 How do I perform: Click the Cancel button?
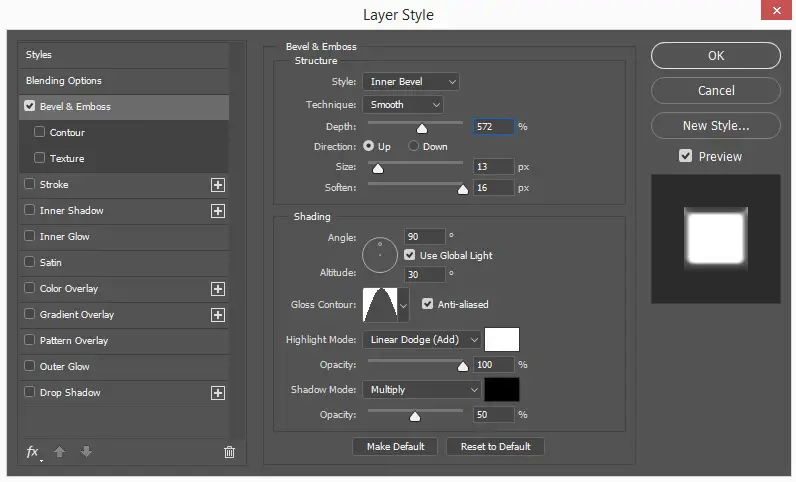point(716,90)
